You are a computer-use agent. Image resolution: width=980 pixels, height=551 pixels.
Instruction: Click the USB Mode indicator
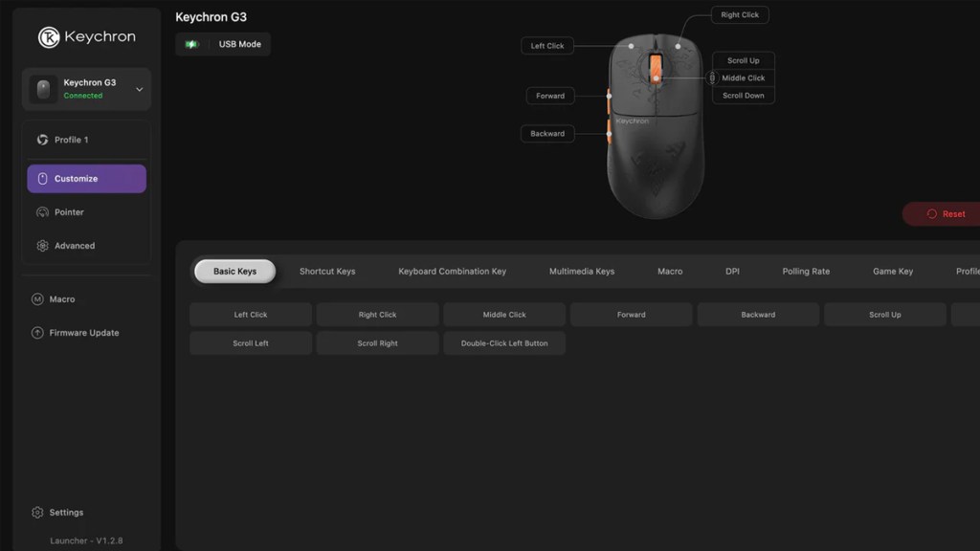223,44
